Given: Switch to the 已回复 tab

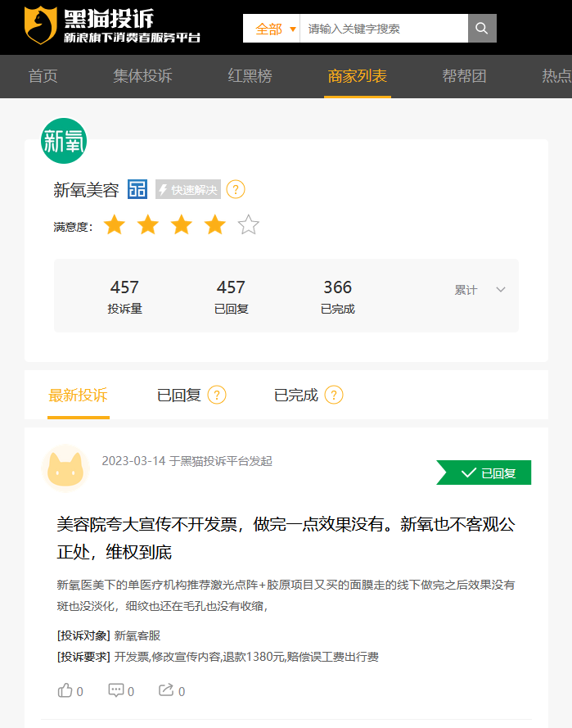Looking at the screenshot, I should tap(179, 395).
